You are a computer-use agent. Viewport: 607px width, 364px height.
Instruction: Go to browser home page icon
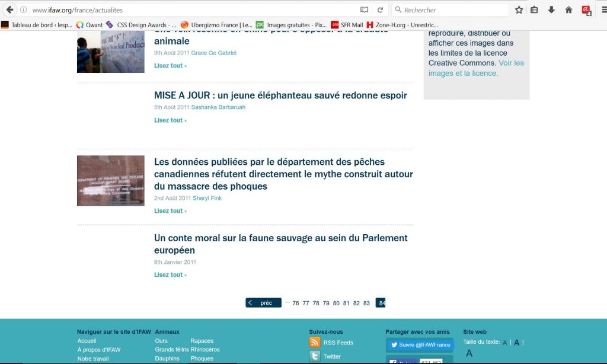click(568, 10)
